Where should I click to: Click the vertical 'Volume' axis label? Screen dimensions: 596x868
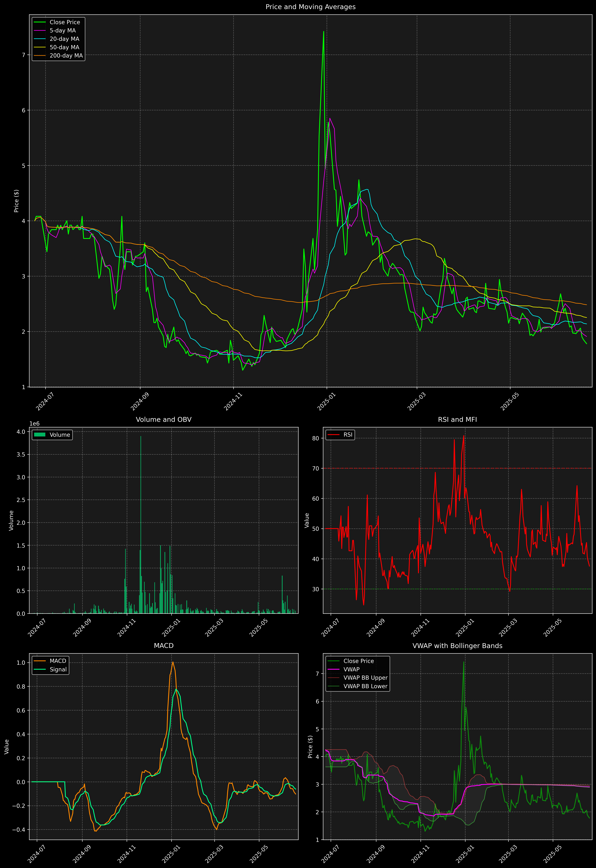click(x=11, y=520)
